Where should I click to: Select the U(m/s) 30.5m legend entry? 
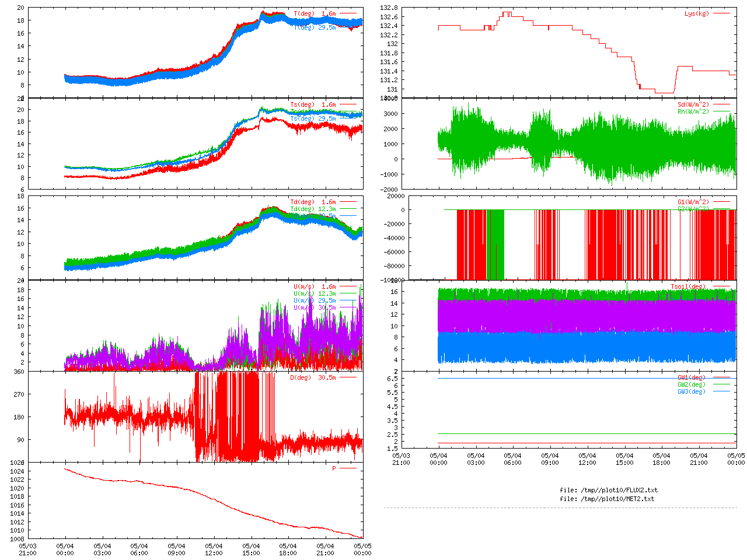point(315,308)
